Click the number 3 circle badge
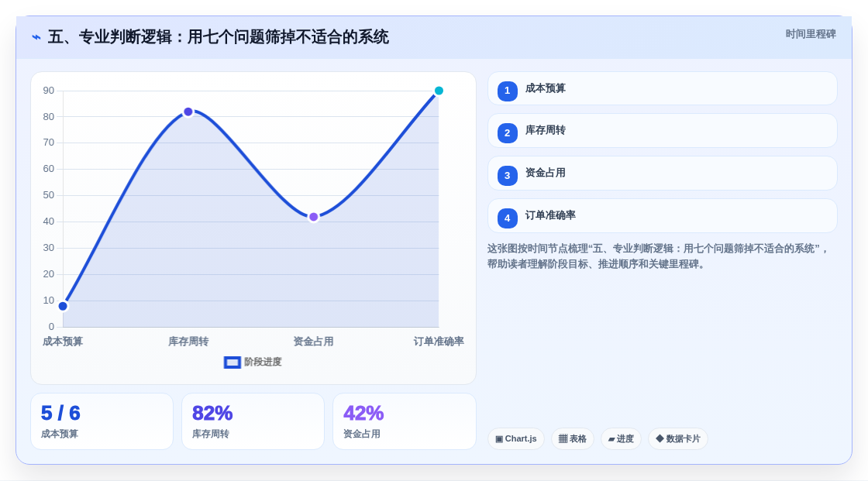The height and width of the screenshot is (481, 868). point(507,176)
